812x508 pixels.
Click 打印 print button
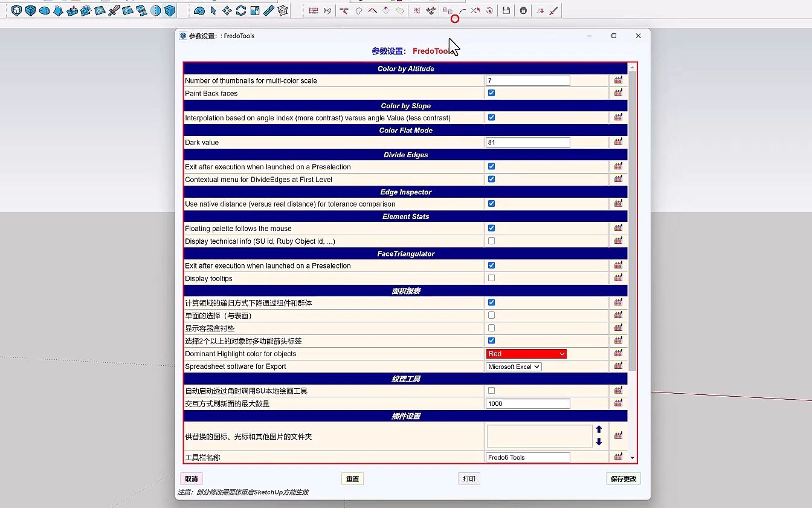[469, 479]
